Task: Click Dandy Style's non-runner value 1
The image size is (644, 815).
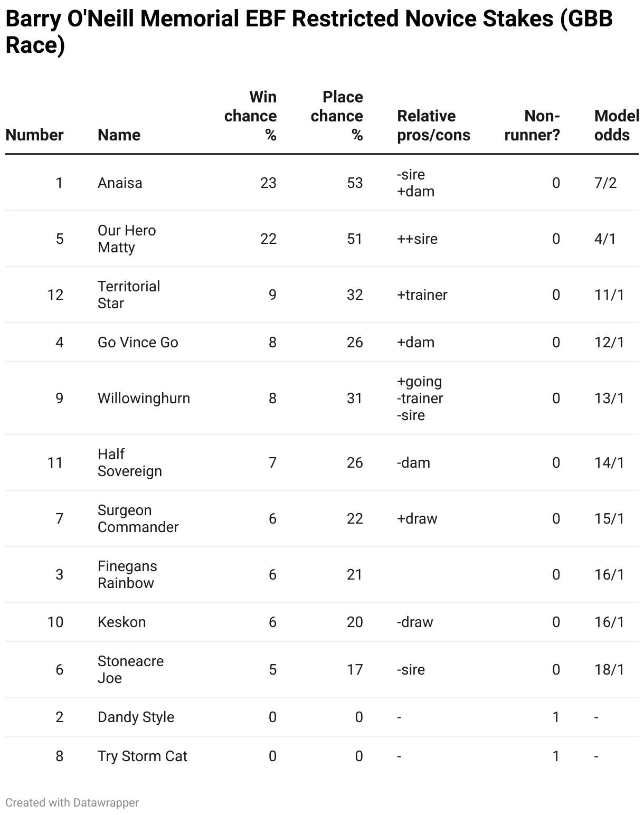Action: coord(556,717)
